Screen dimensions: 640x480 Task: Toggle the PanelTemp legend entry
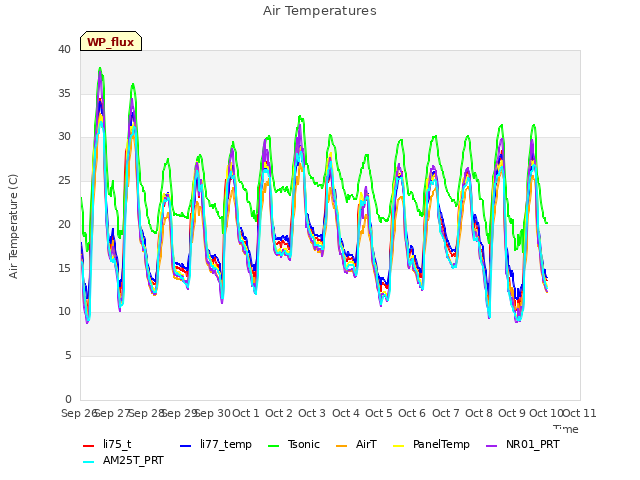[x=431, y=444]
